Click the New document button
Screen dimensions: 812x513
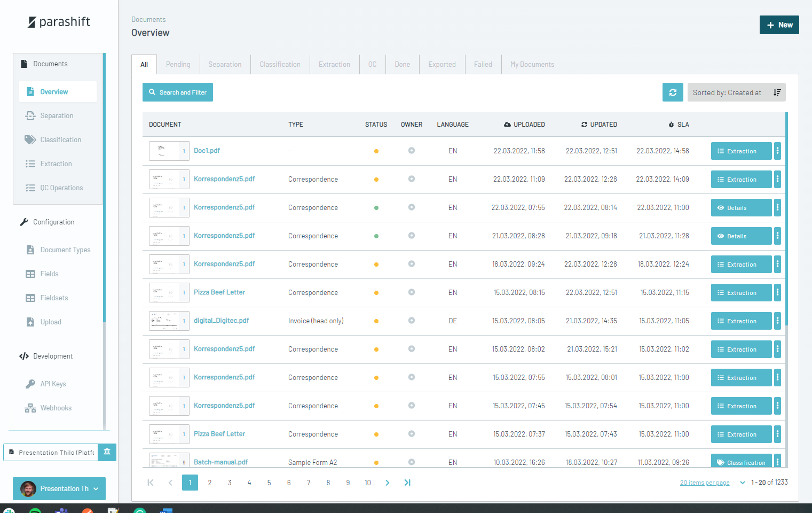779,25
